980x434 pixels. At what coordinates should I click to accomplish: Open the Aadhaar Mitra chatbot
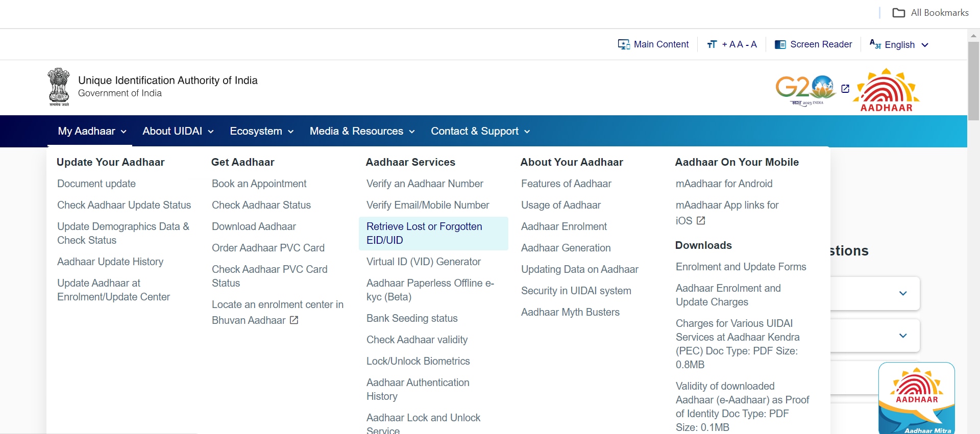click(x=917, y=398)
